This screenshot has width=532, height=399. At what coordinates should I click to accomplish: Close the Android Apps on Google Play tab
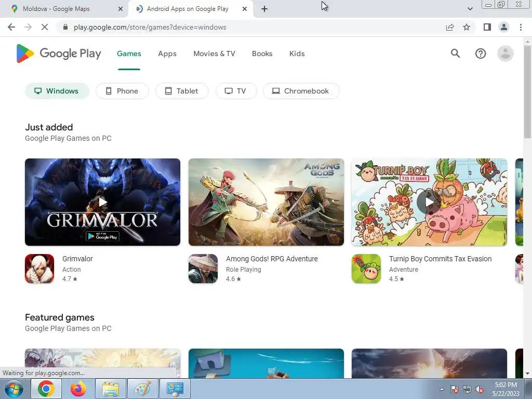(244, 9)
